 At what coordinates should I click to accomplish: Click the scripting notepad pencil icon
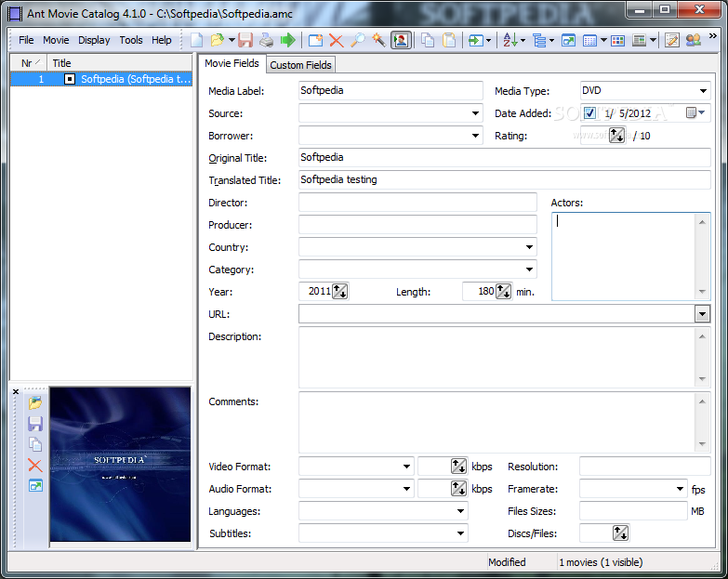[672, 40]
